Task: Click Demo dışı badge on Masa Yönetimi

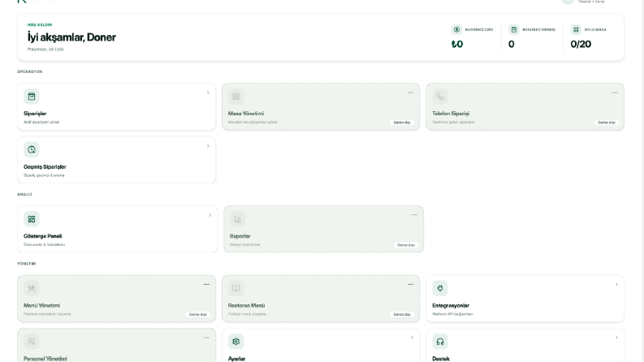Action: pyautogui.click(x=402, y=123)
